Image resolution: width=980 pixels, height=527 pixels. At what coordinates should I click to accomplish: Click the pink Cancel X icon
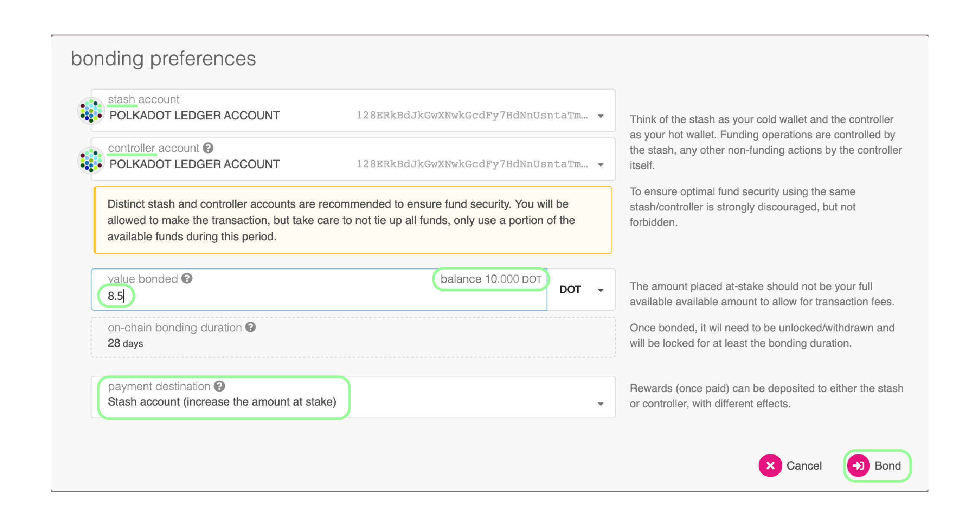[770, 465]
